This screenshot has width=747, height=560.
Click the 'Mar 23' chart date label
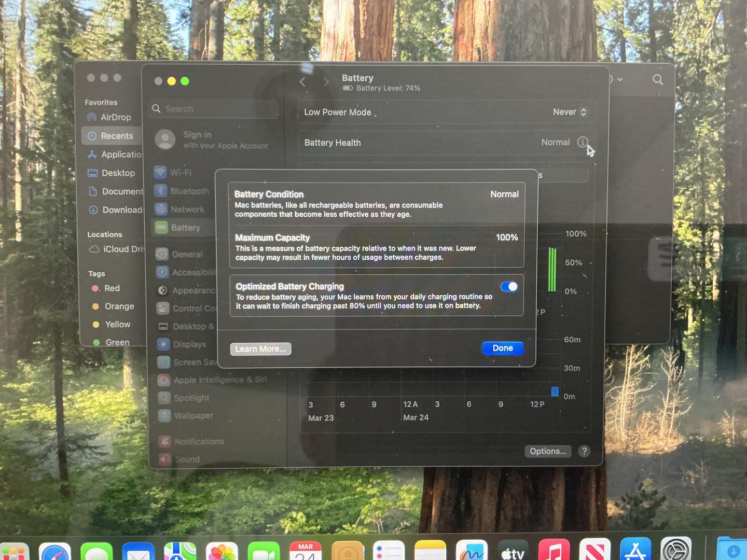click(321, 418)
